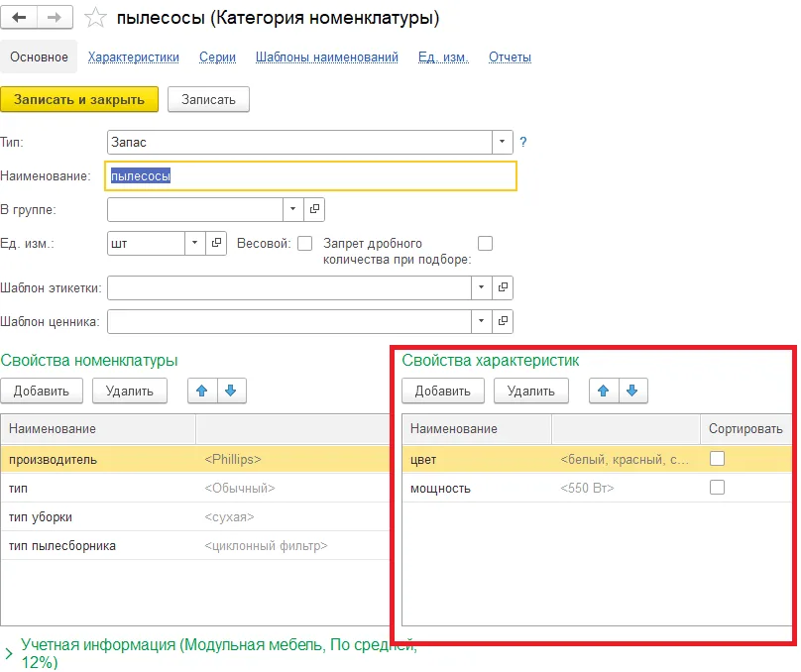Tick Запрет дробного количества checkbox
Viewport: 801px width, 672px height.
486,243
